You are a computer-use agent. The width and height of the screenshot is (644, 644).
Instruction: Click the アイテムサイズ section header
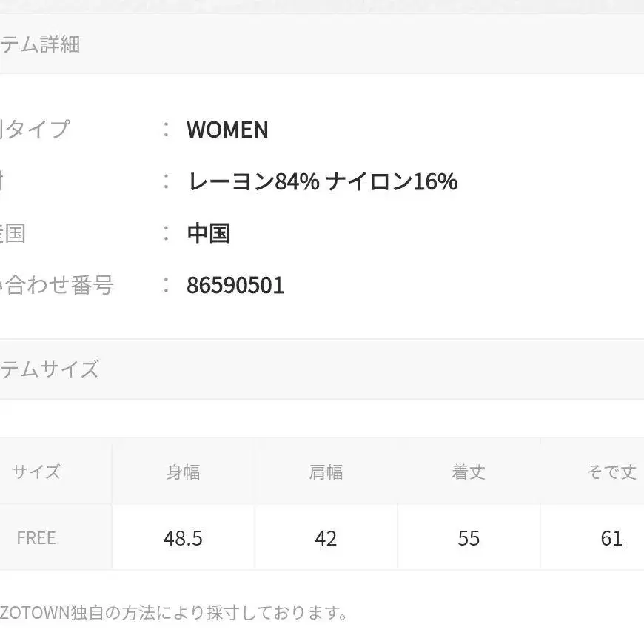point(50,369)
